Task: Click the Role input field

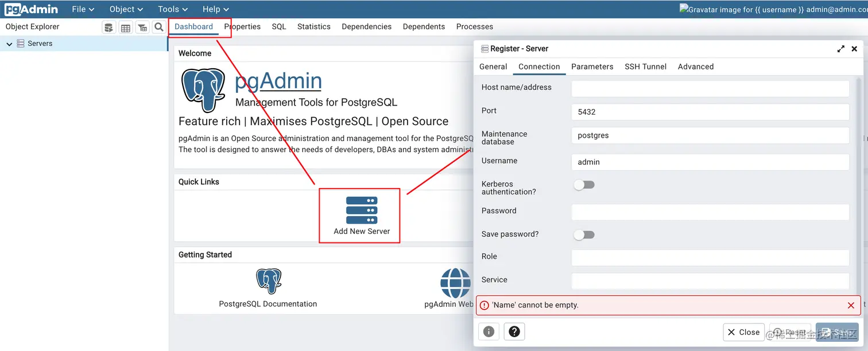Action: pyautogui.click(x=710, y=258)
